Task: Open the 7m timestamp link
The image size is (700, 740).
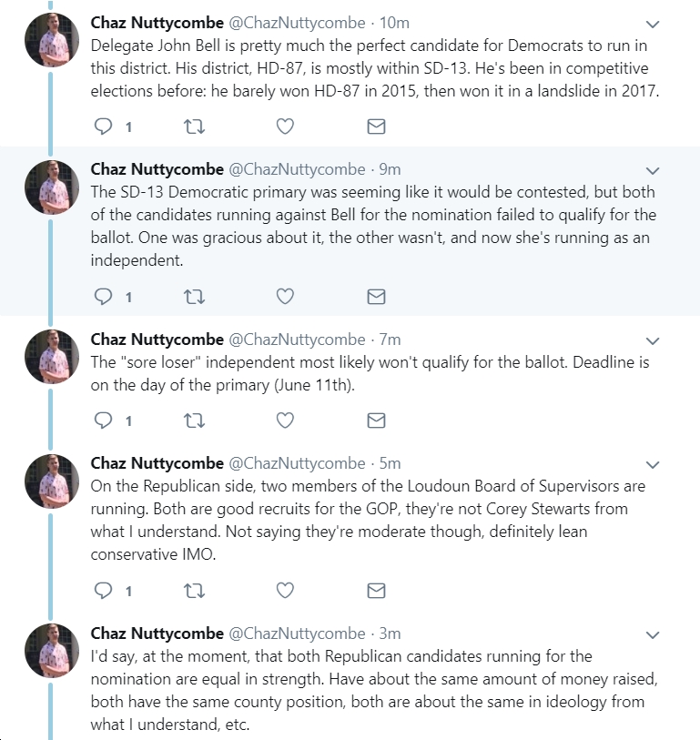Action: click(x=390, y=340)
